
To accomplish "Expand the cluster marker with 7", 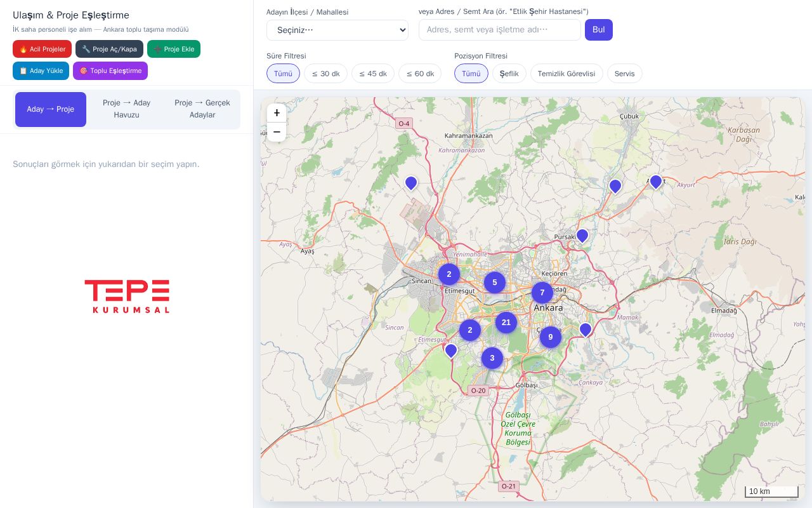I will pyautogui.click(x=542, y=293).
